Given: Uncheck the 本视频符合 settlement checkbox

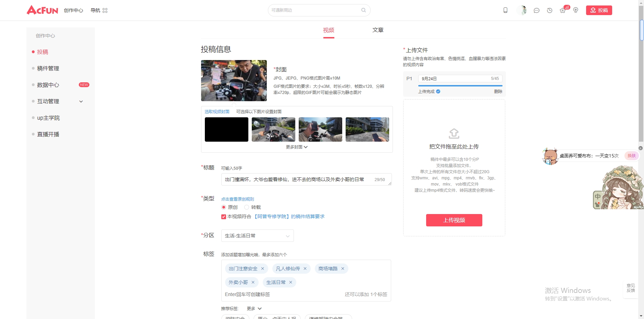Looking at the screenshot, I should click(x=224, y=217).
